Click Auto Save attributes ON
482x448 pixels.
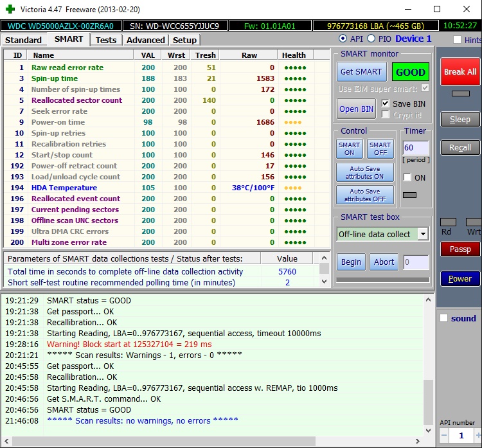click(365, 172)
